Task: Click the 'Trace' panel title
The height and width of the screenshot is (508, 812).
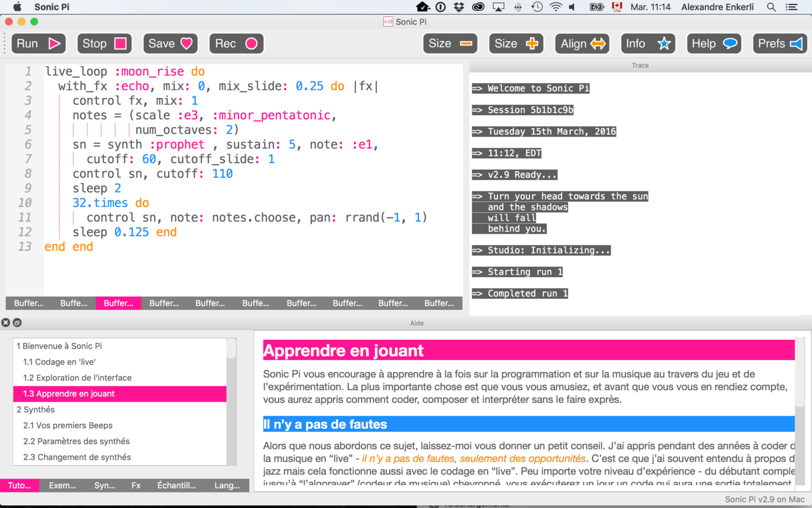Action: [640, 65]
